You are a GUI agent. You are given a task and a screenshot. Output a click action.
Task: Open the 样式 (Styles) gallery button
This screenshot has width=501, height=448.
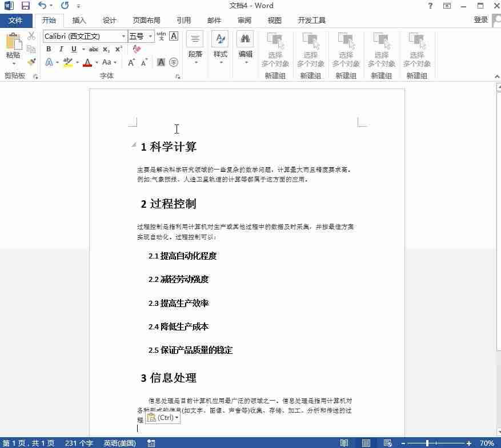pos(220,48)
